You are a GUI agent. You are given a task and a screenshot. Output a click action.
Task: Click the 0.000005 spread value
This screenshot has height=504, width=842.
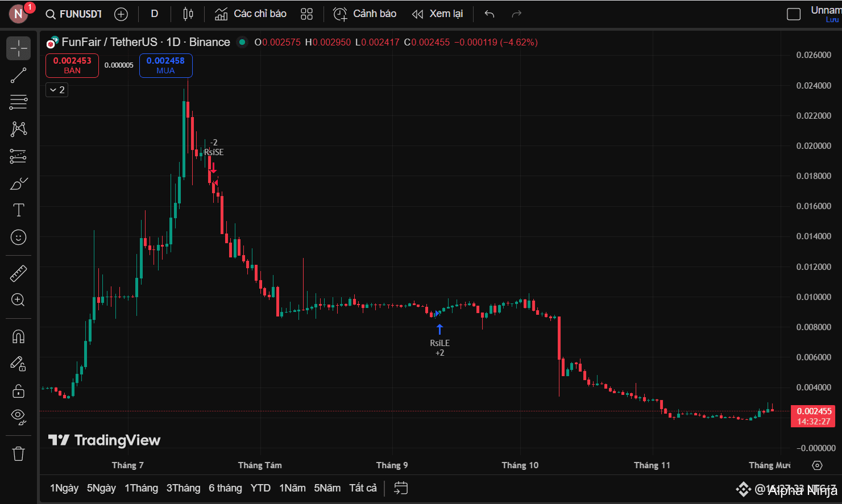[x=119, y=65]
